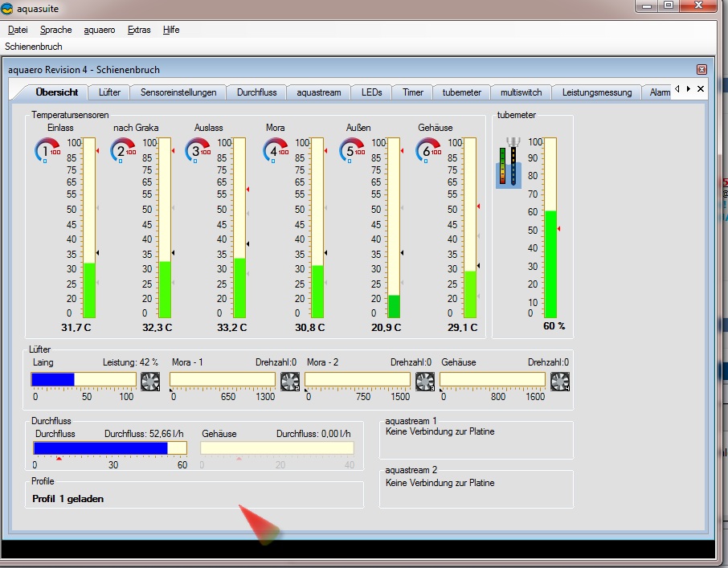Open the aquaero menu
Image resolution: width=728 pixels, height=568 pixels.
coord(100,30)
